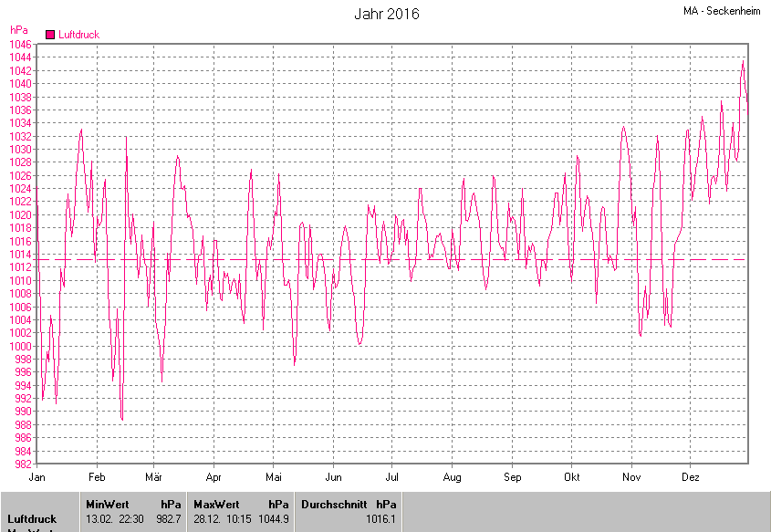Click the 'MA - Seckenheim' station label
The image size is (771, 532).
(724, 11)
